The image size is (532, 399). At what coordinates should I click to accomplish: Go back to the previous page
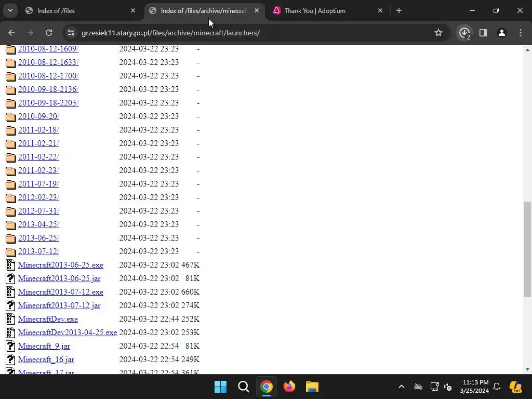click(x=11, y=33)
